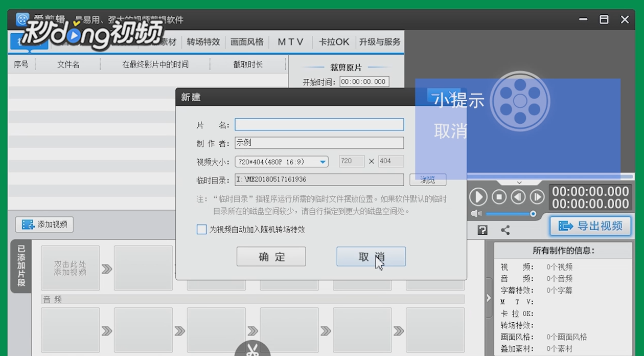This screenshot has height=356, width=644.
Task: Click the 制作者 field containing 示例
Action: point(319,143)
